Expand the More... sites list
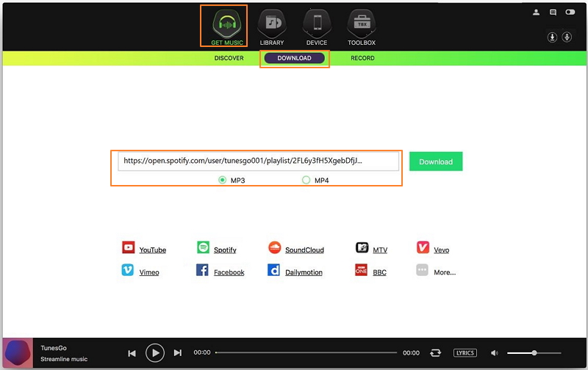Image resolution: width=588 pixels, height=370 pixels. 444,272
